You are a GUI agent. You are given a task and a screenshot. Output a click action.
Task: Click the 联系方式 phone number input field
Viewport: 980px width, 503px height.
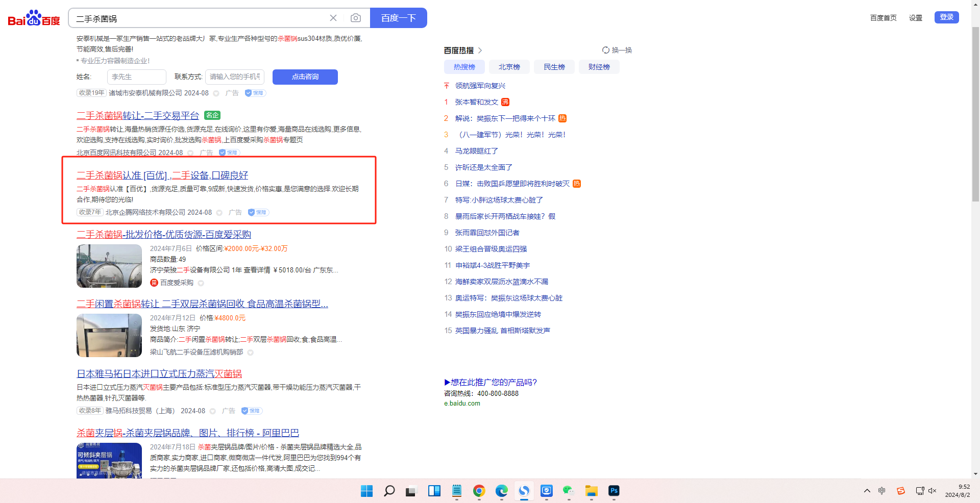[x=235, y=77]
